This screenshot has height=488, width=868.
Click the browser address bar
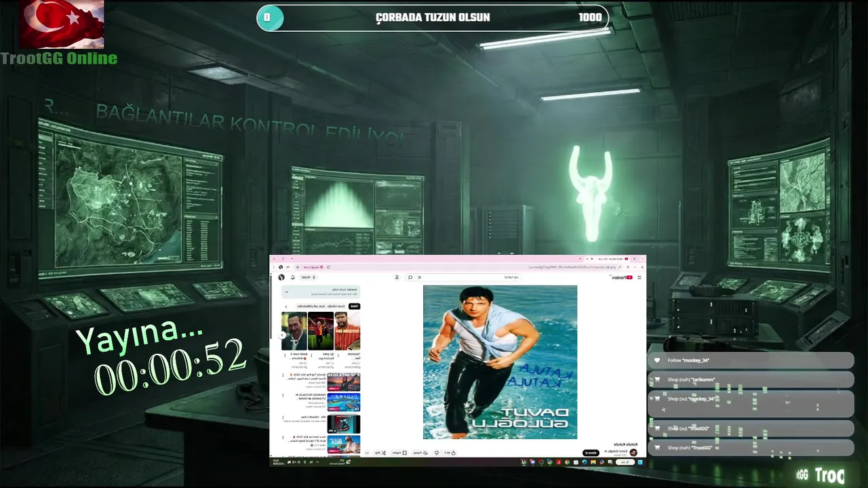click(458, 267)
